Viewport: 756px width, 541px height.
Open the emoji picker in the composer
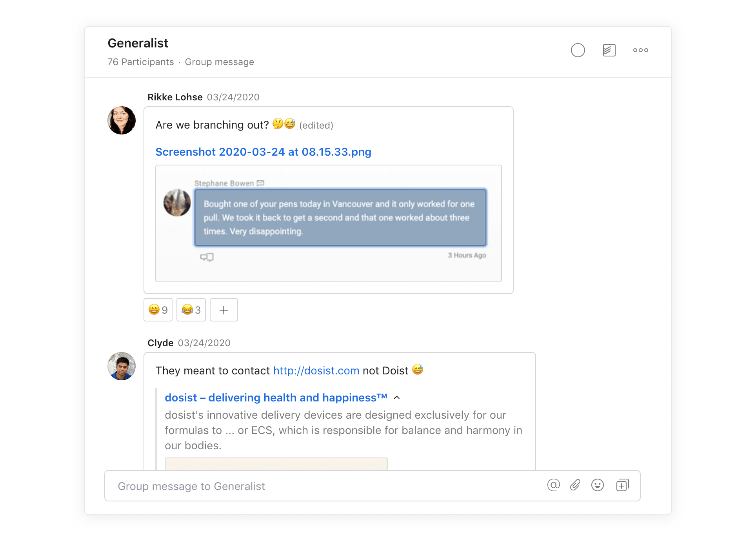598,485
